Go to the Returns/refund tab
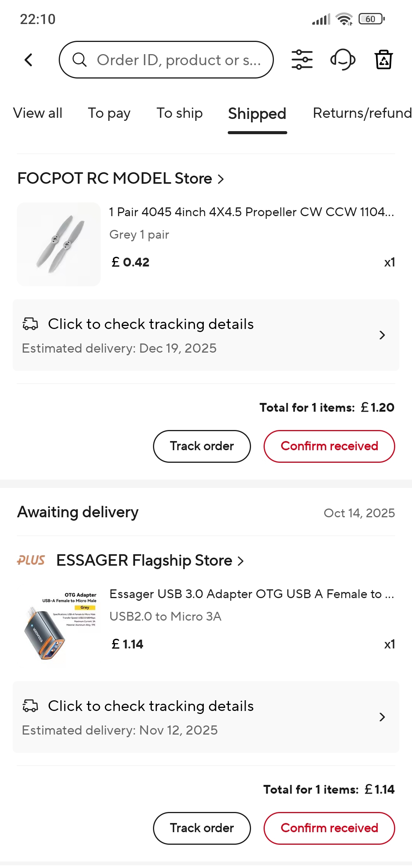Image resolution: width=412 pixels, height=868 pixels. tap(362, 113)
